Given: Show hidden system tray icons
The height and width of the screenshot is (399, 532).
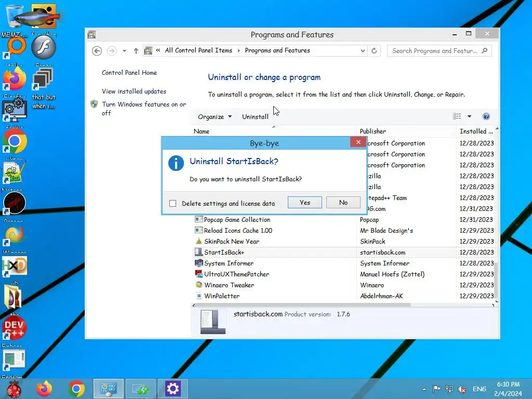Looking at the screenshot, I should (x=424, y=389).
